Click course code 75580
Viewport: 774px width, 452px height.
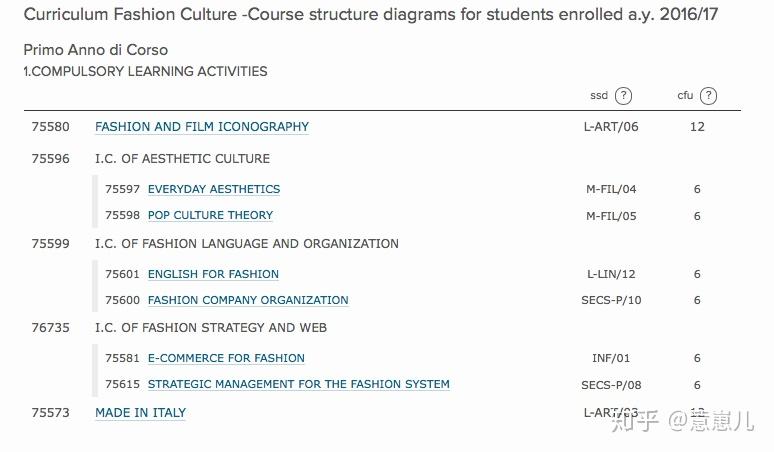click(51, 127)
